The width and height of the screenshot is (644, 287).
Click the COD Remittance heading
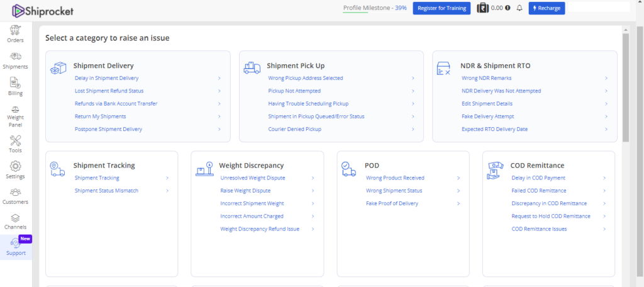[537, 166]
